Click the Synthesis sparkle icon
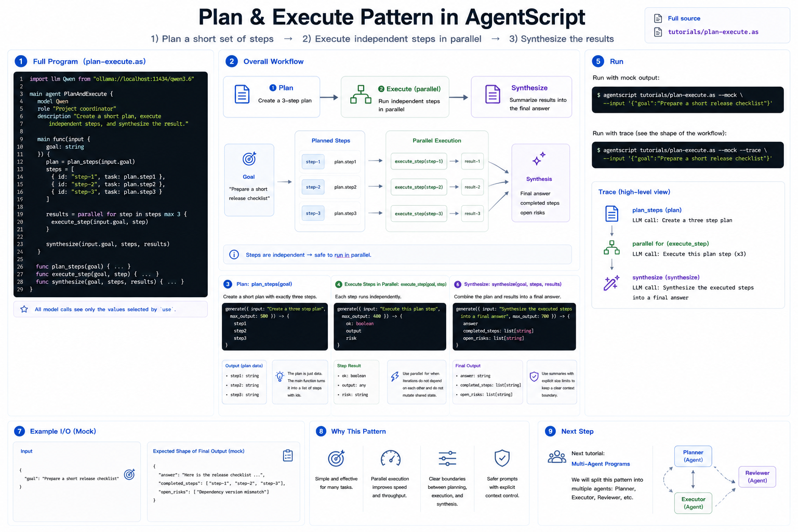This screenshot has width=798, height=532. click(539, 158)
